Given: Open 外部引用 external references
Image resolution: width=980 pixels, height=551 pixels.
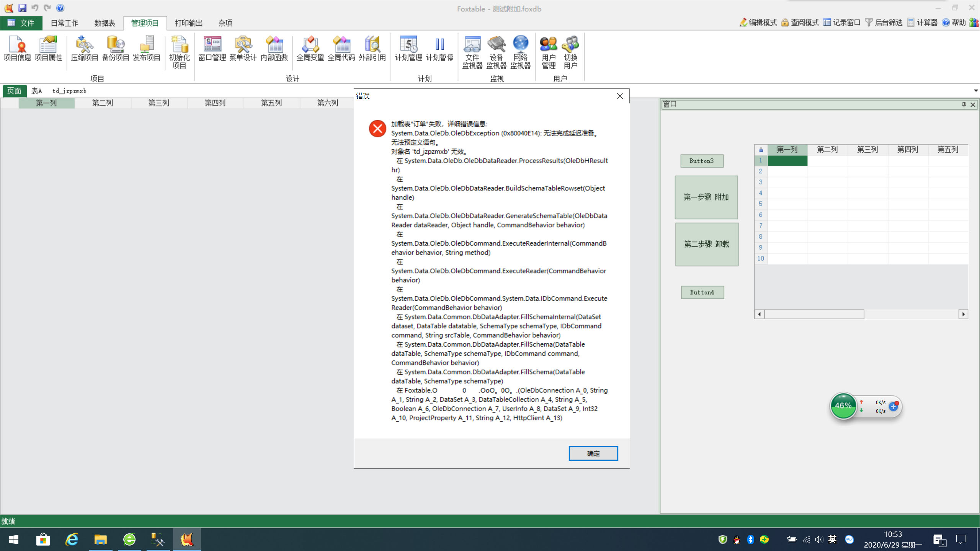Looking at the screenshot, I should [372, 49].
